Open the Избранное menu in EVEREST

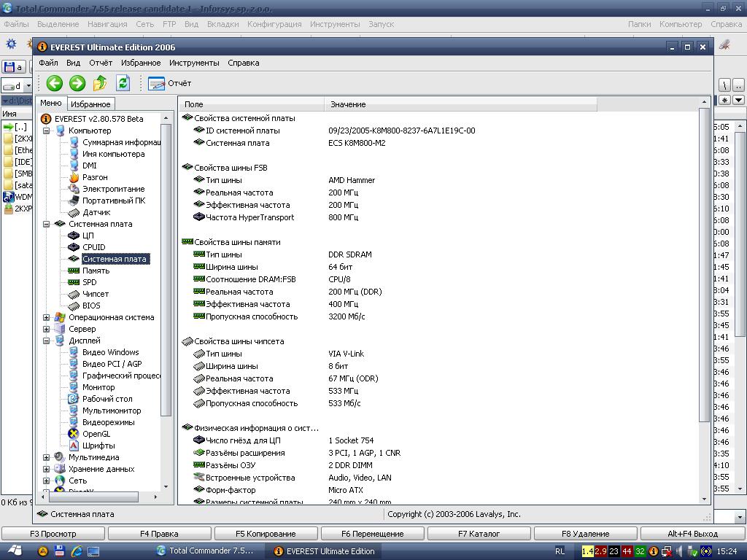(141, 63)
